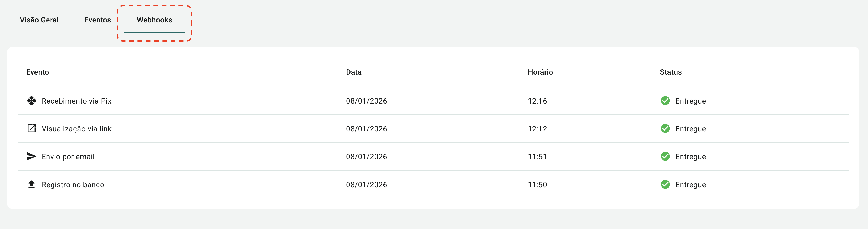
Task: Click the paper plane send icon
Action: coord(31,157)
